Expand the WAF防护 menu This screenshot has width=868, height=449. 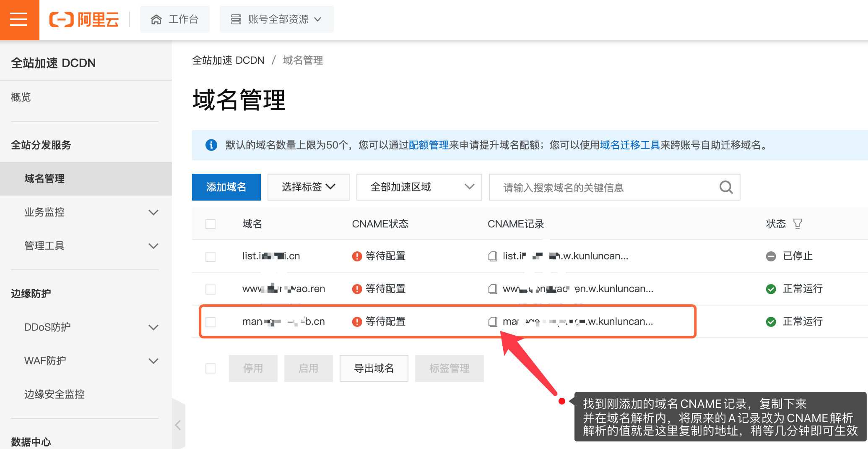point(86,360)
